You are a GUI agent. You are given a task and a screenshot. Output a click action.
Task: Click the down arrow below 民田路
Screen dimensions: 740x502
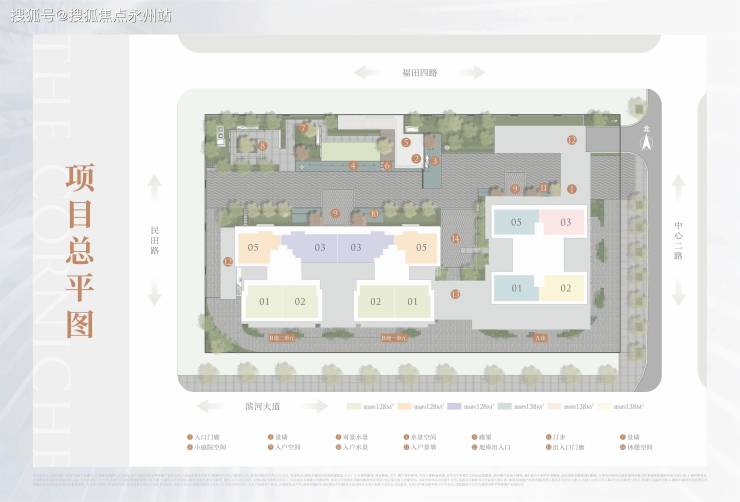(155, 293)
